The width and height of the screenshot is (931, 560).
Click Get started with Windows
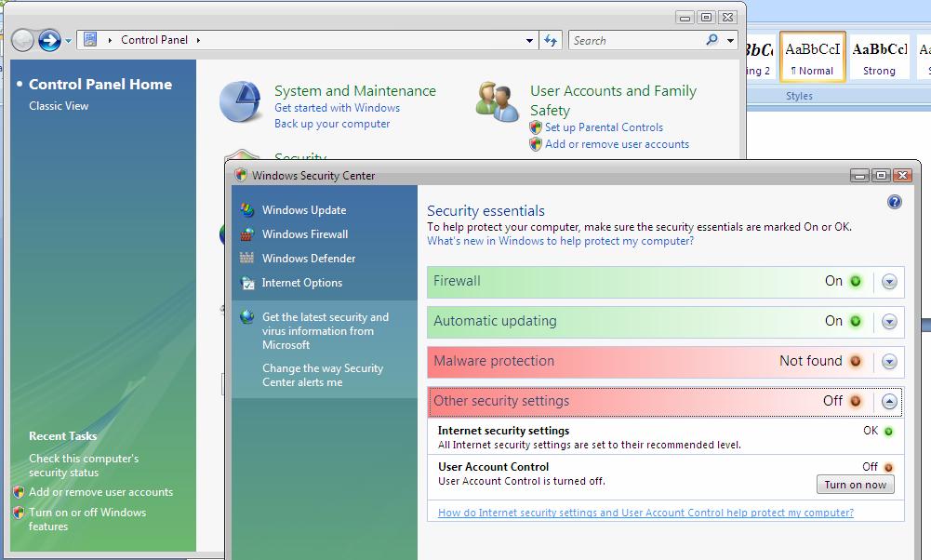(337, 108)
